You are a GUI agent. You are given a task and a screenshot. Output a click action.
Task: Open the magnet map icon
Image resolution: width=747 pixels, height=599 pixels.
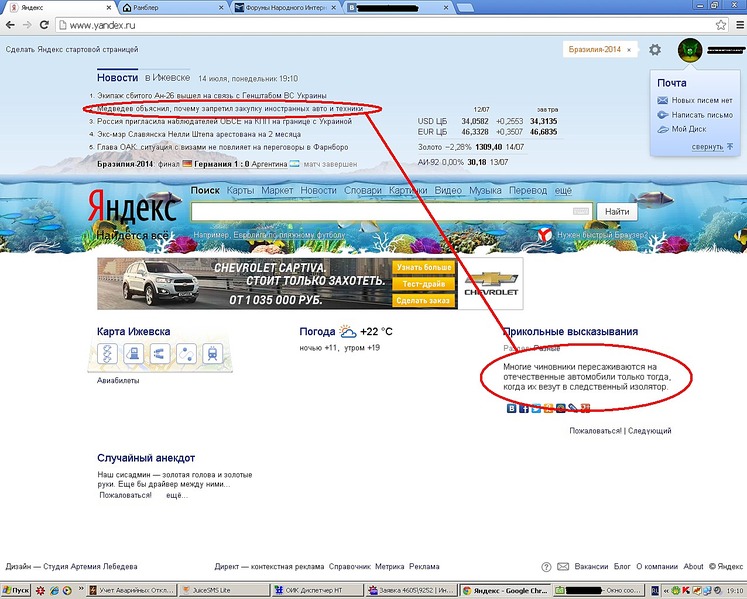[x=160, y=354]
